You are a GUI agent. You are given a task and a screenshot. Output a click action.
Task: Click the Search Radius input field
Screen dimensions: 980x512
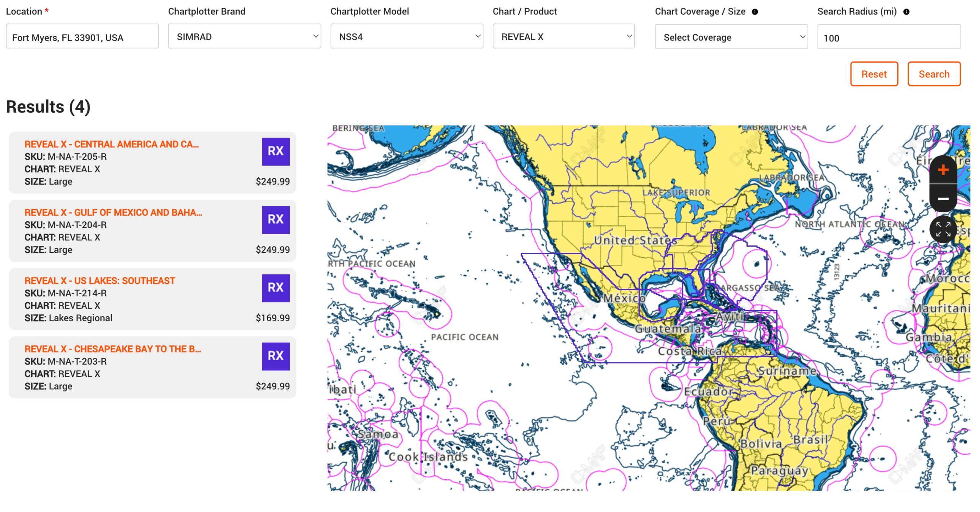(889, 38)
